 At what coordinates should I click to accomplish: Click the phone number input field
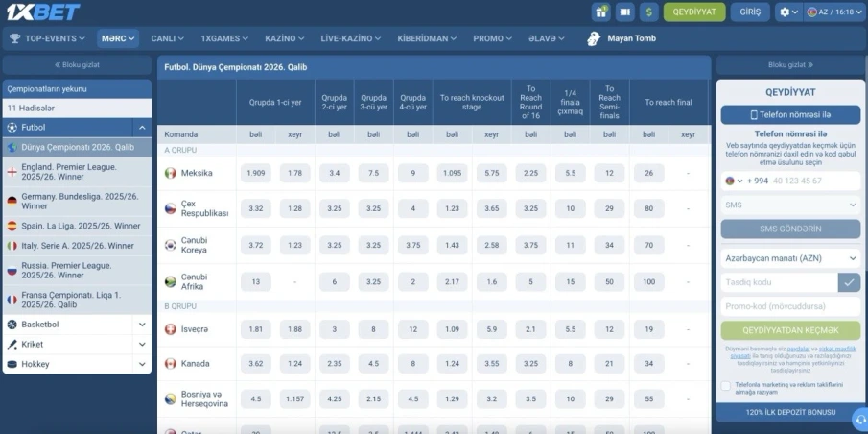click(x=815, y=181)
